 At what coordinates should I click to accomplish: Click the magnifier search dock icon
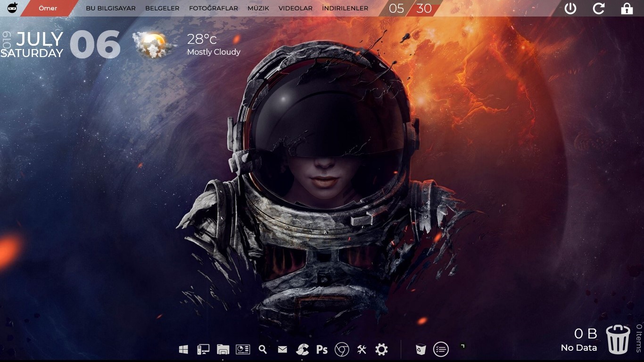click(263, 349)
